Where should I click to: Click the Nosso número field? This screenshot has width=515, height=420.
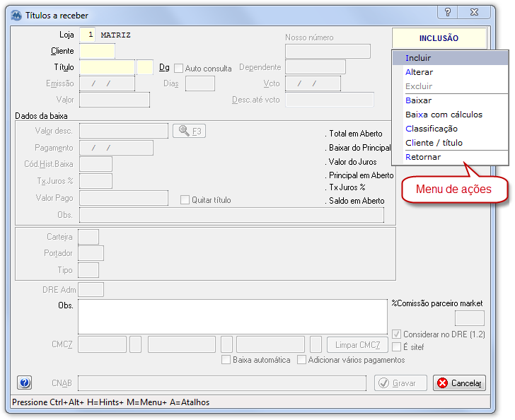coord(328,51)
